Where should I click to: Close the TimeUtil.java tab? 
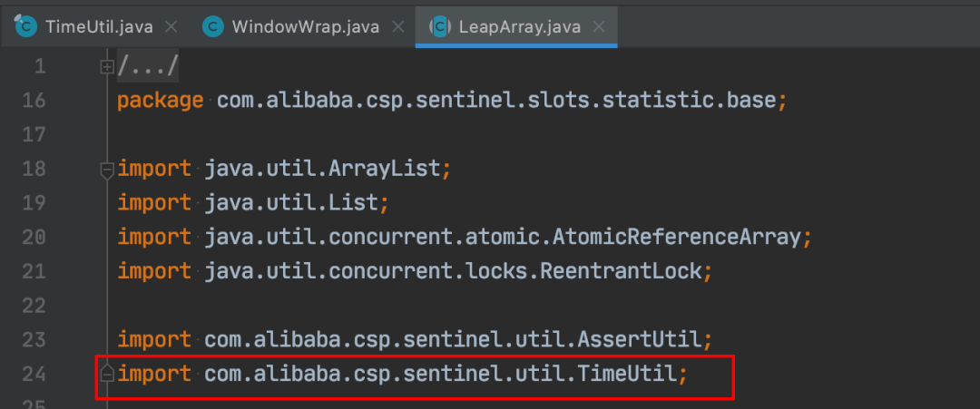(171, 27)
